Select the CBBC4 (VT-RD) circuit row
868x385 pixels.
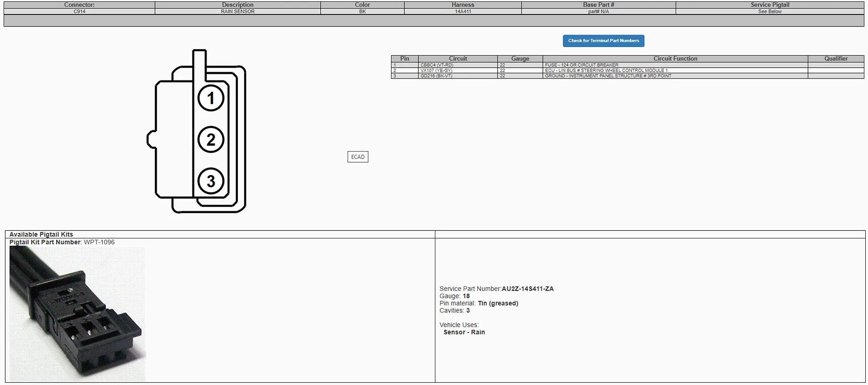pyautogui.click(x=437, y=65)
